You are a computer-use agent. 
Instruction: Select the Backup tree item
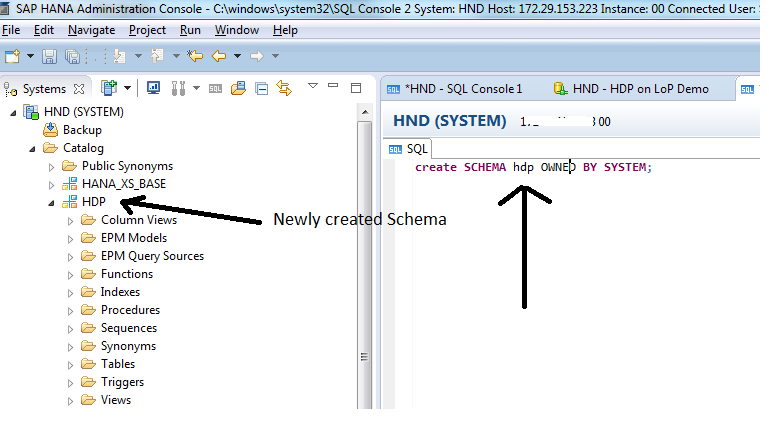81,130
